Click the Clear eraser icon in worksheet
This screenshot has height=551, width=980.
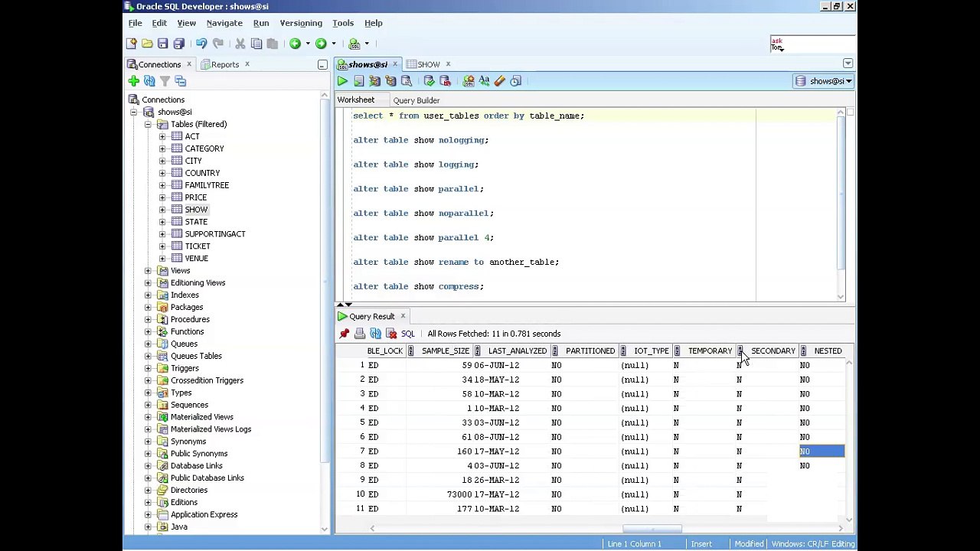point(500,81)
